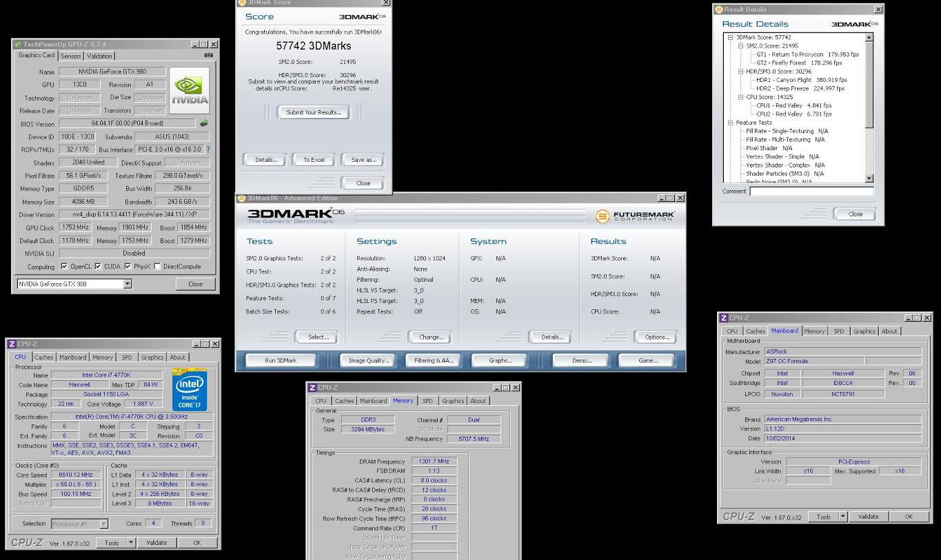Collapse the HDR/SM3.0 Score tree node
The height and width of the screenshot is (560, 941).
741,72
